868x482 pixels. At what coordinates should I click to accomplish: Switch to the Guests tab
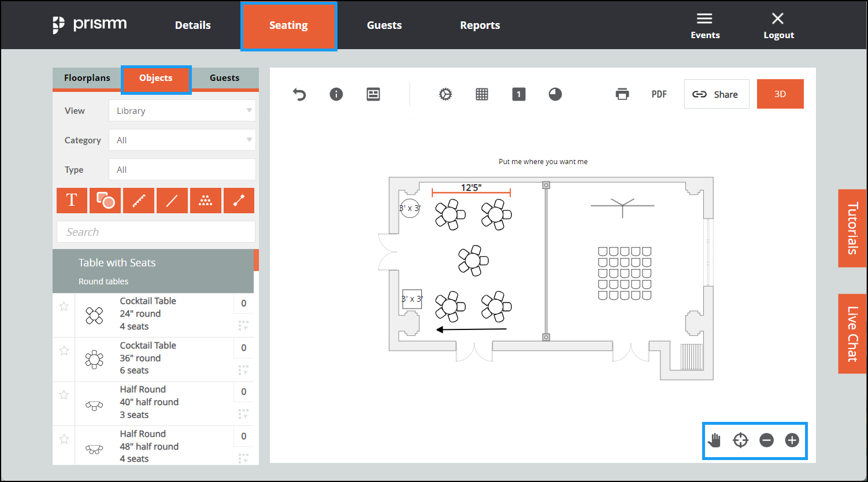(224, 77)
